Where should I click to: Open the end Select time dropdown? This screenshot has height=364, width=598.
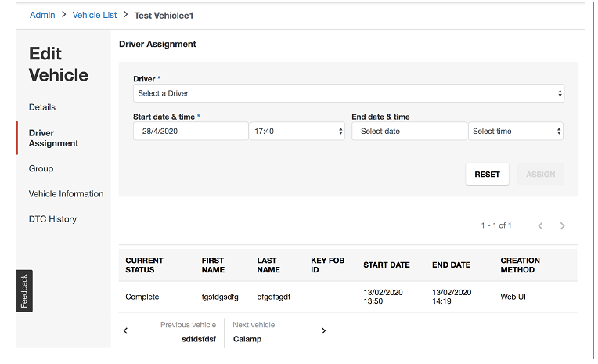coord(516,132)
